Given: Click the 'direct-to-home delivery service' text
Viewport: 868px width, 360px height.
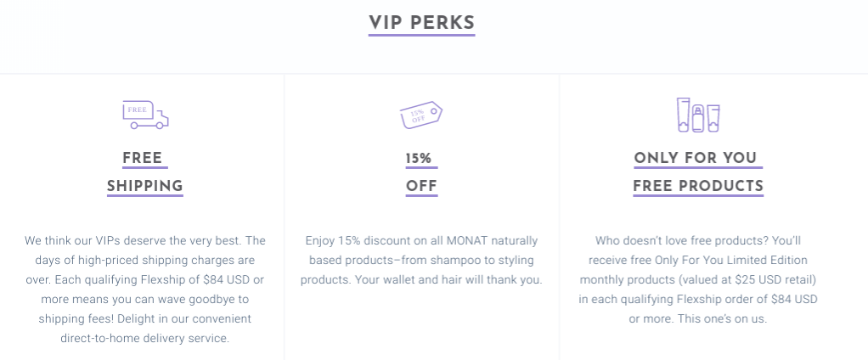Looking at the screenshot, I should pos(144,339).
